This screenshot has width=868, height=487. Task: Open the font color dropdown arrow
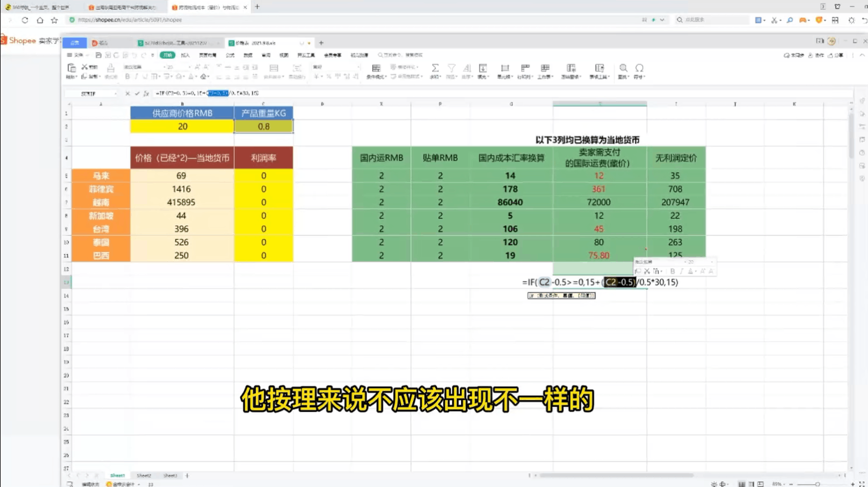pyautogui.click(x=197, y=76)
